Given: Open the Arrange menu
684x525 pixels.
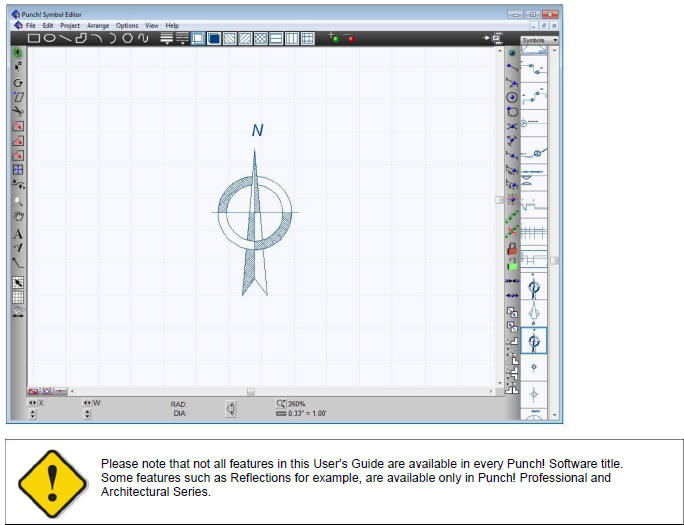Looking at the screenshot, I should pyautogui.click(x=98, y=26).
